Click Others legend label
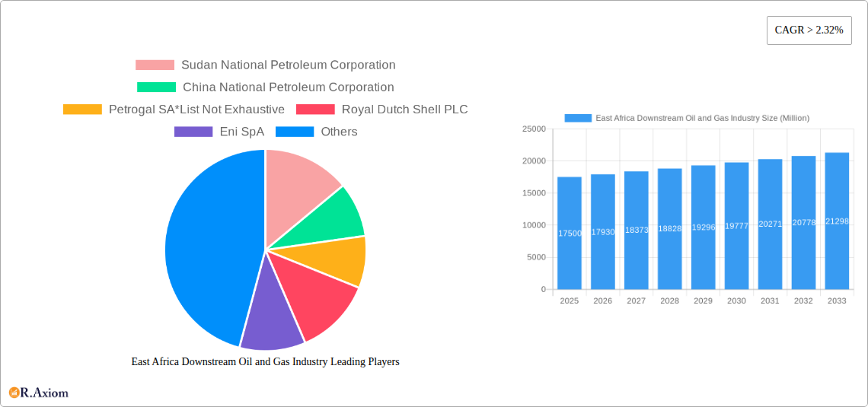Screen dimensions: 868x407 tap(340, 132)
